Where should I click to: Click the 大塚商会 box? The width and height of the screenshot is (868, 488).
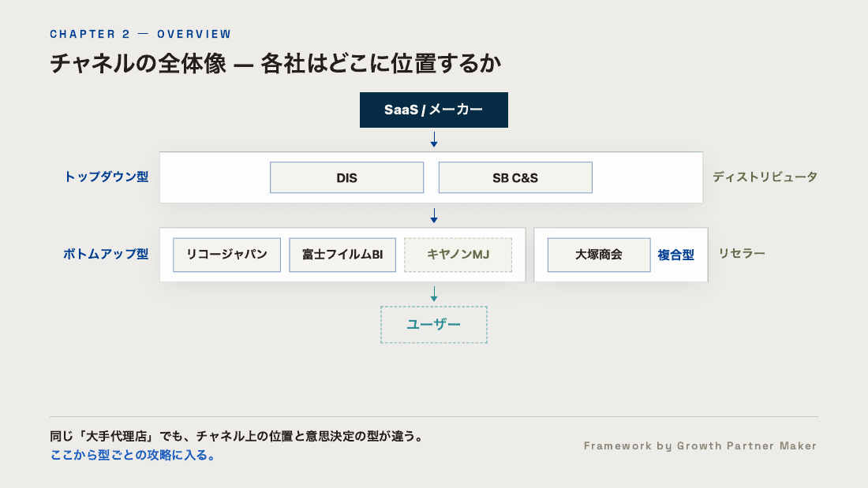(599, 255)
